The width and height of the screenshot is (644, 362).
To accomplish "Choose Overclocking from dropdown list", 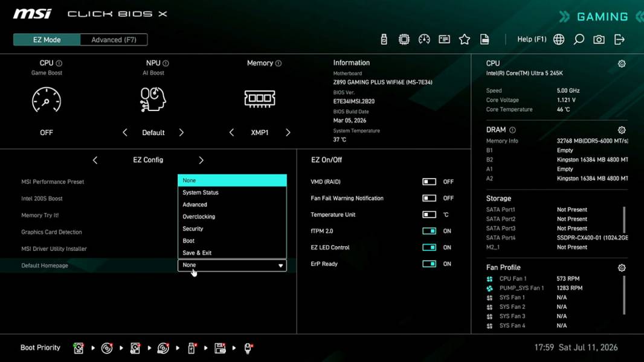I will pos(232,217).
